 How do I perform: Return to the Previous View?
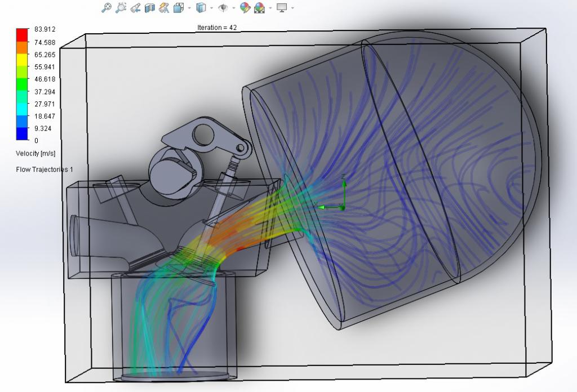[135, 8]
